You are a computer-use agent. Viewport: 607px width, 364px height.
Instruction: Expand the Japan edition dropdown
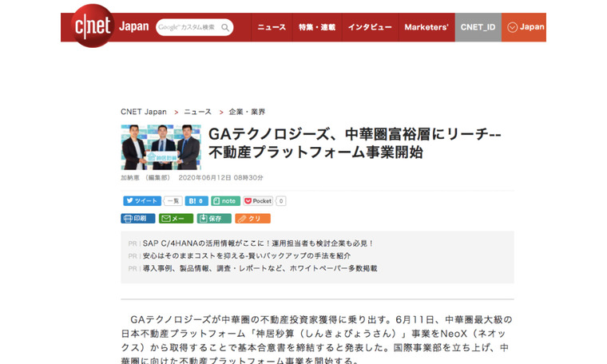(524, 27)
